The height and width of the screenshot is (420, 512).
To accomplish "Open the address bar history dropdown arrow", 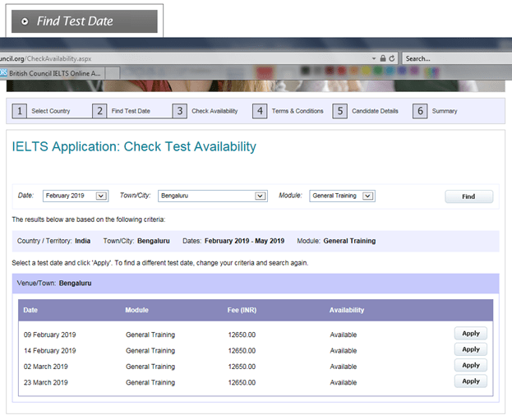I will [374, 59].
